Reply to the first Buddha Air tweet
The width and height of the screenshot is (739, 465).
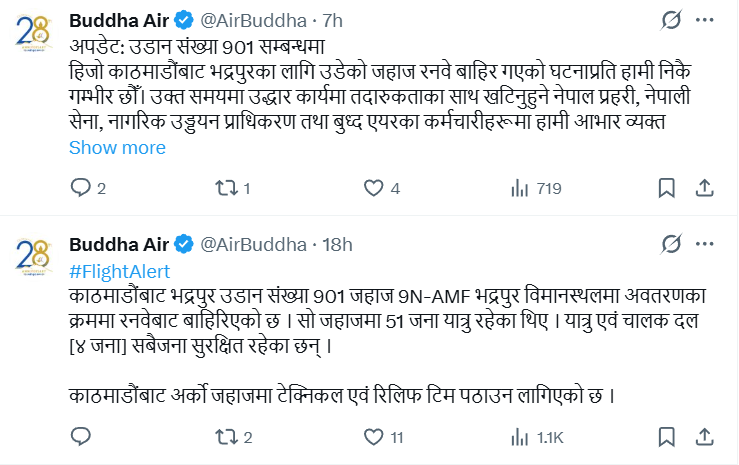(81, 188)
